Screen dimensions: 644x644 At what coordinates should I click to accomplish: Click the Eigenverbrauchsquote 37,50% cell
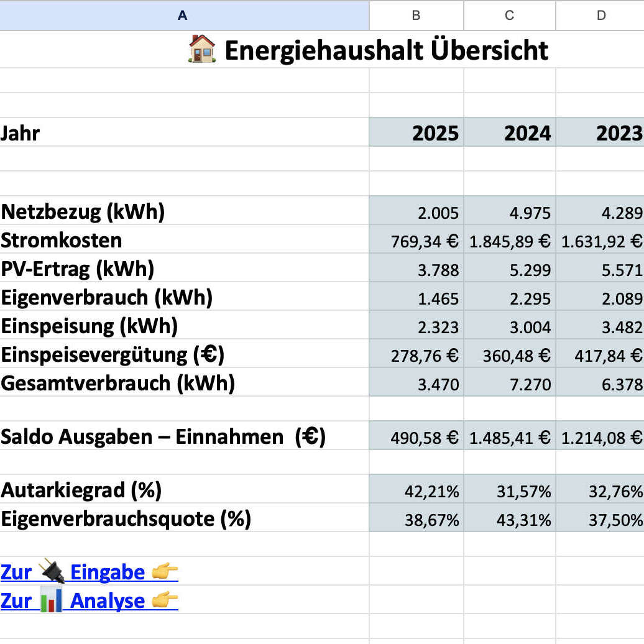[600, 517]
